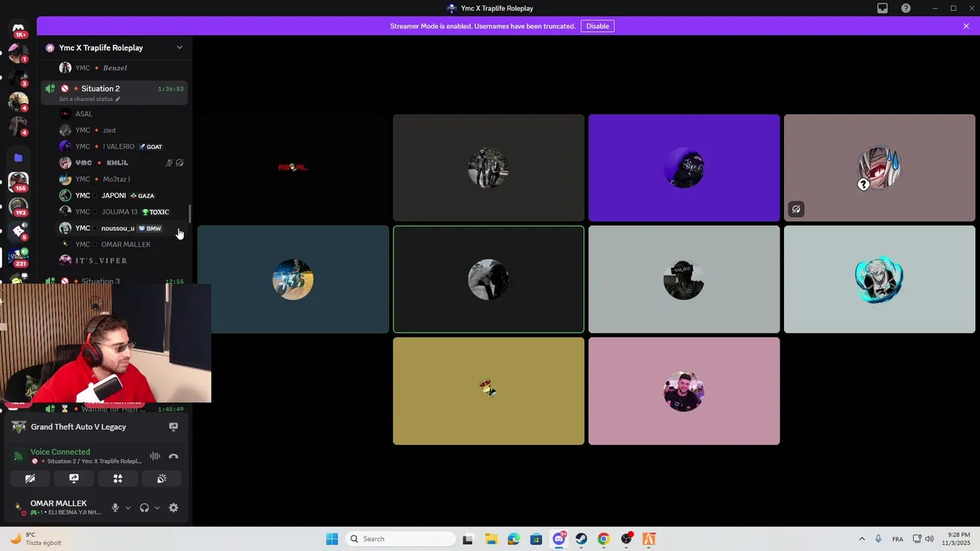Open the Soundboard button

click(162, 478)
